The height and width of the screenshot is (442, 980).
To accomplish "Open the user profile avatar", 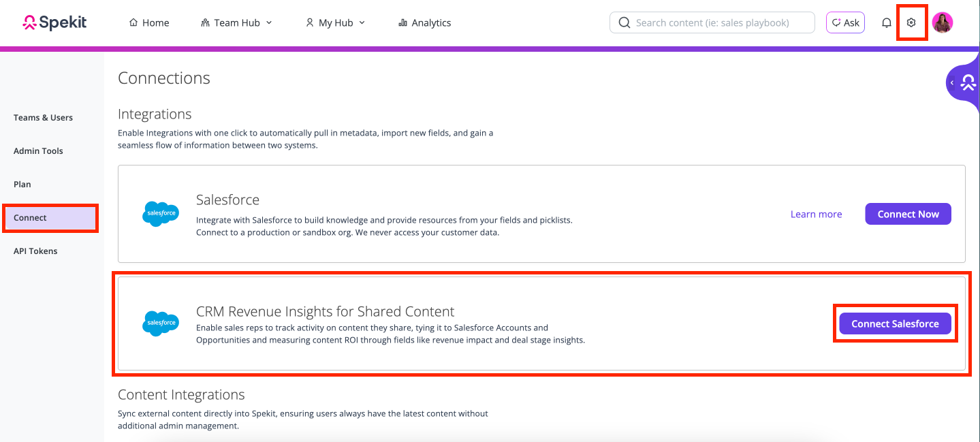I will (943, 22).
